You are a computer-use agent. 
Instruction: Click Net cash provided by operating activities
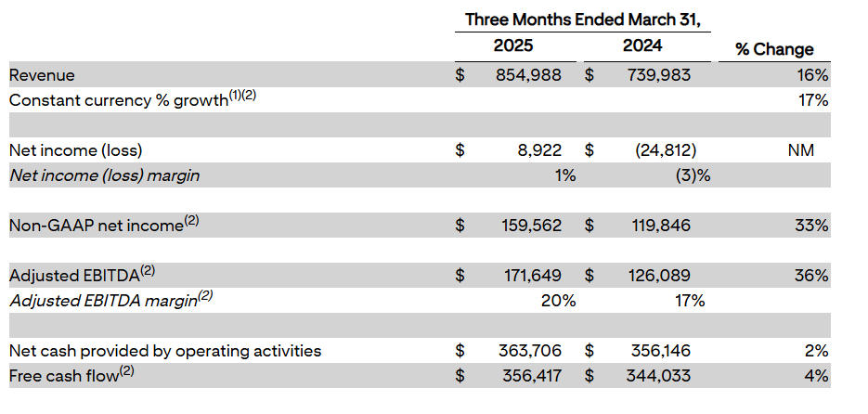[164, 351]
